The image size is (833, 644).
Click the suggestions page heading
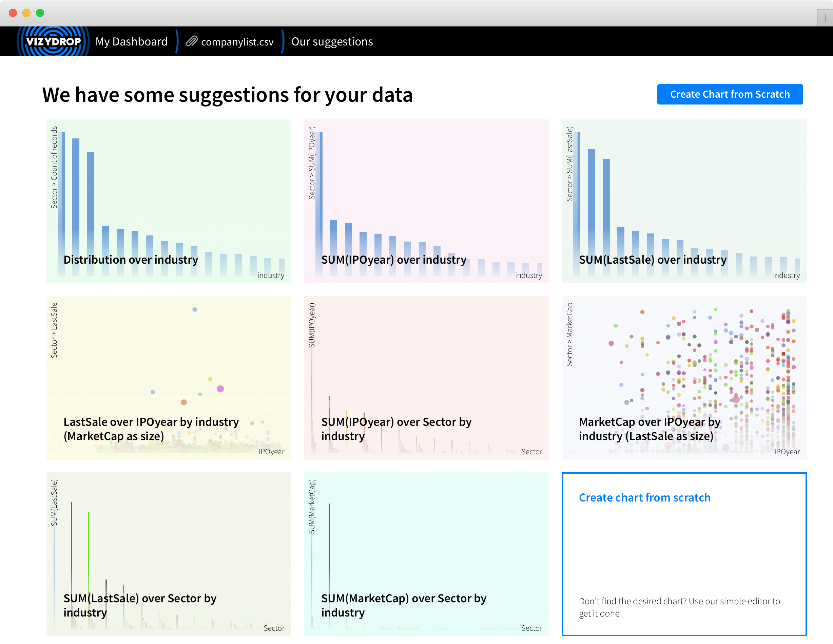tap(227, 95)
